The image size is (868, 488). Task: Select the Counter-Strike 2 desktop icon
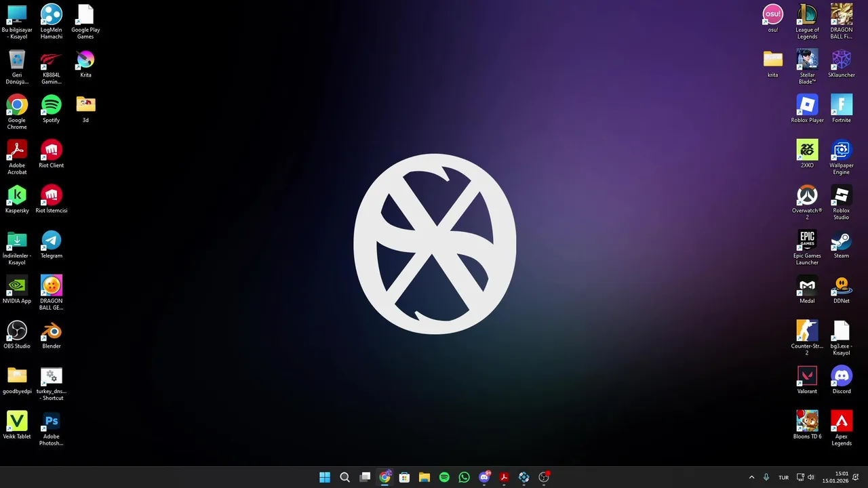(807, 338)
